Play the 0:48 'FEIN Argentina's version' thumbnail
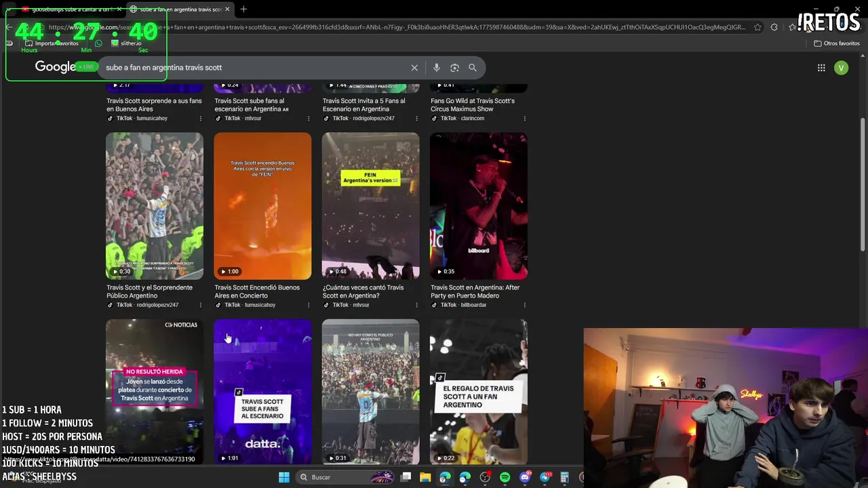 [x=370, y=206]
